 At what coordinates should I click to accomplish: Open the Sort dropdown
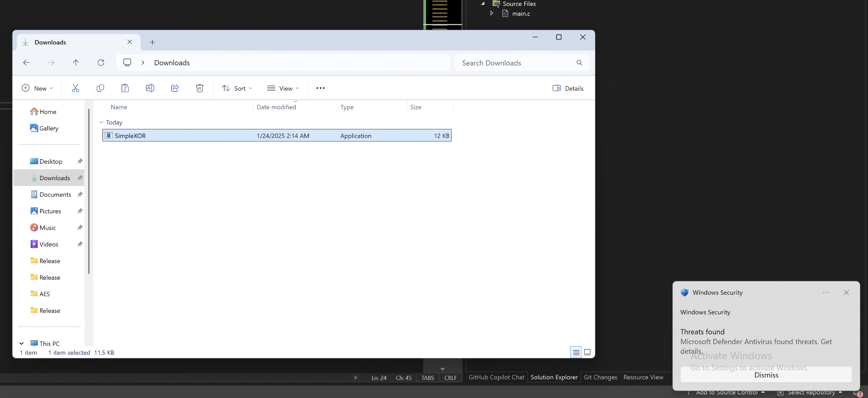click(x=237, y=88)
